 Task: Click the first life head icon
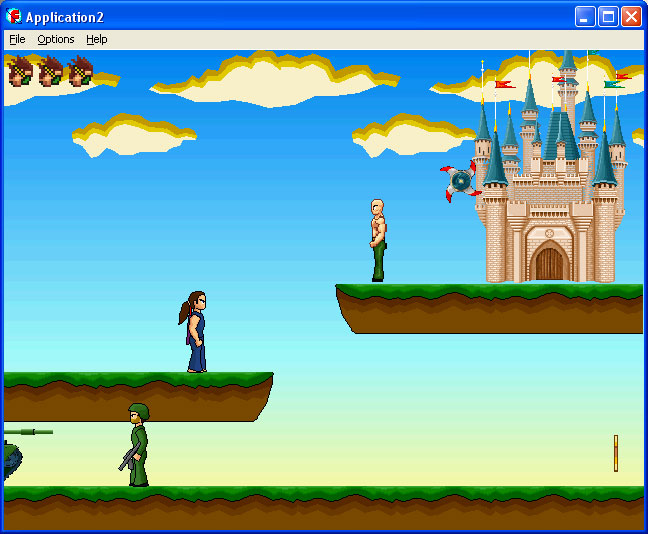tap(21, 72)
